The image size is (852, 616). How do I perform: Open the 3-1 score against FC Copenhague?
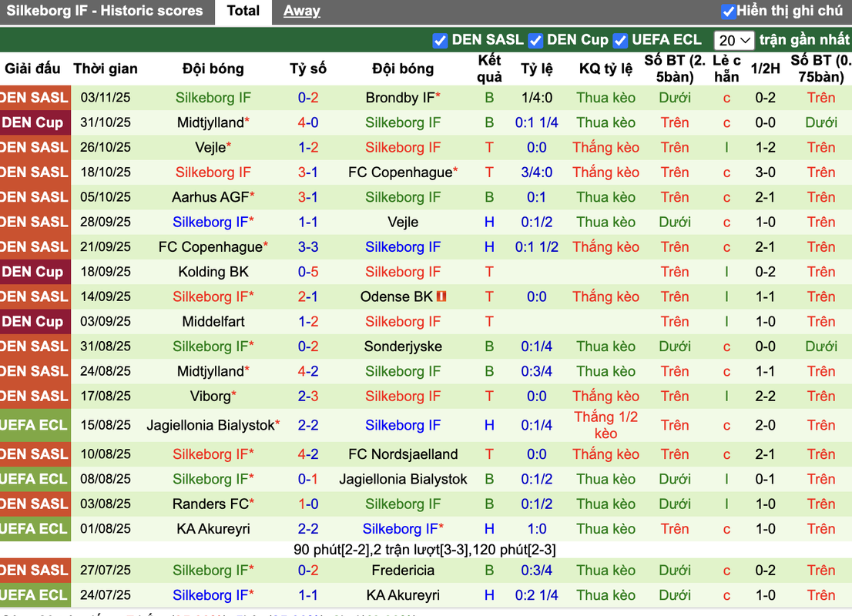[x=308, y=172]
